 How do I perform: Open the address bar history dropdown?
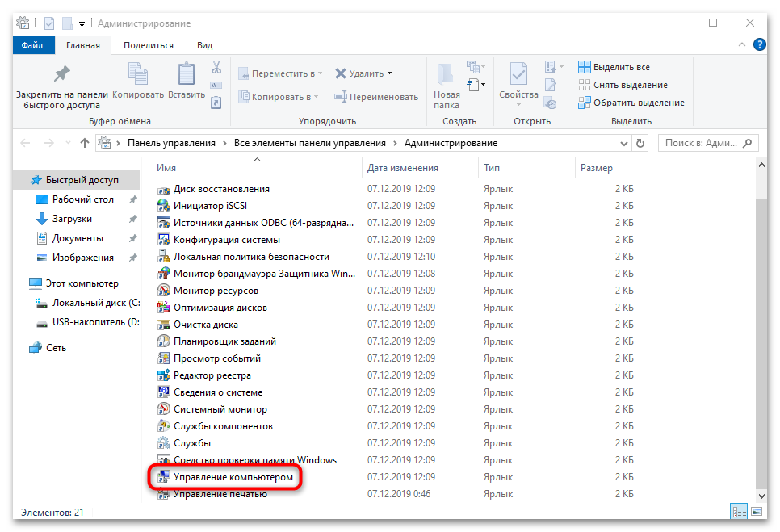[624, 142]
